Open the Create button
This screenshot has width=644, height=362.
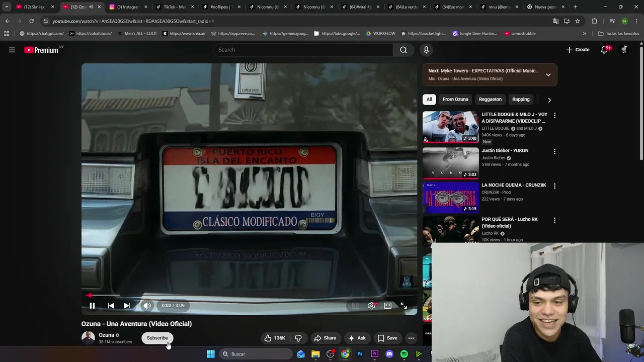click(578, 50)
